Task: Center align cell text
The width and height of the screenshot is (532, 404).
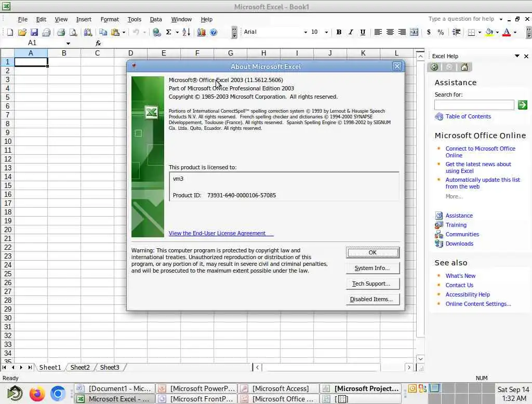Action: tap(390, 32)
